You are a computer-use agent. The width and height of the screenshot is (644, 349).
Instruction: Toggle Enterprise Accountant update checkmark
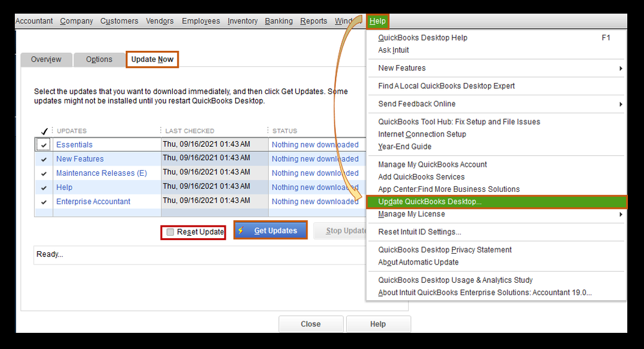pyautogui.click(x=44, y=202)
